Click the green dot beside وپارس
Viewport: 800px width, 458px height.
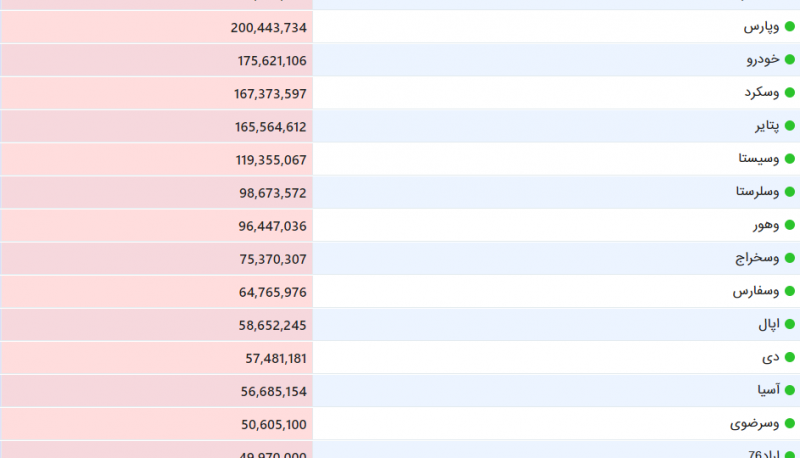790,27
